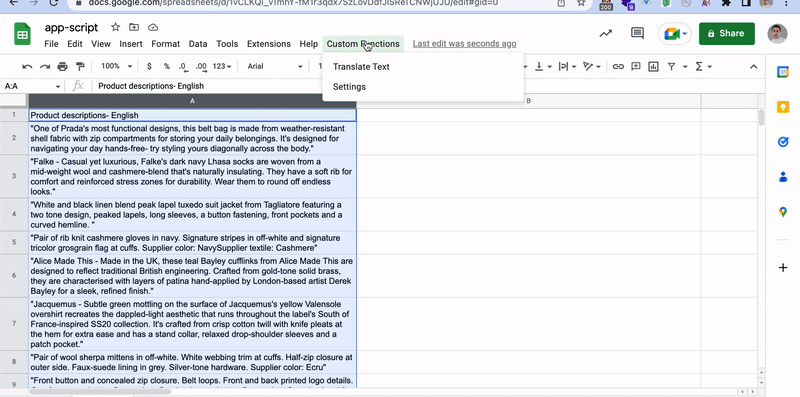Decrease the decimal places

[x=183, y=66]
